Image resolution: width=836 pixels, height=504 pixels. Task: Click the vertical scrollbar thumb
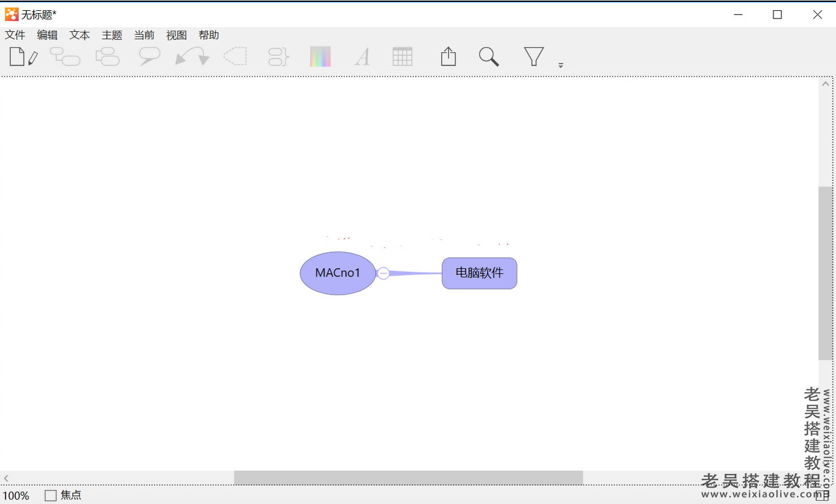[825, 273]
